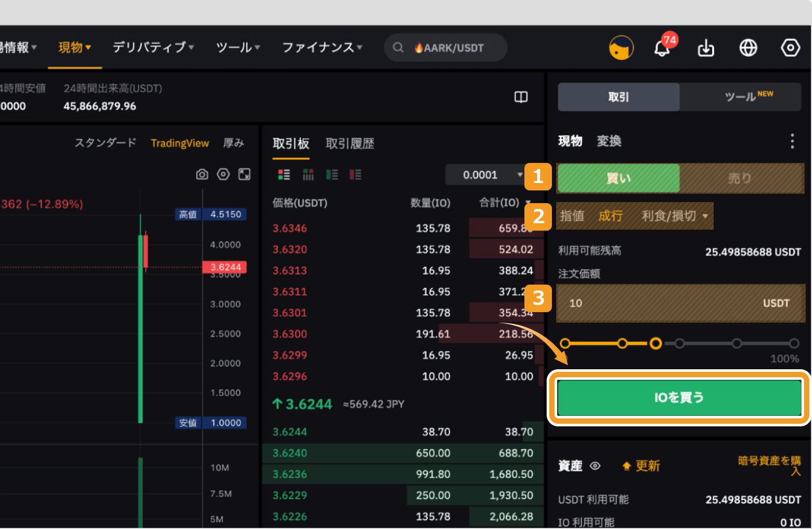Click the 安値 1.0000 chart label
Screen dimensions: 812x529
click(x=211, y=423)
